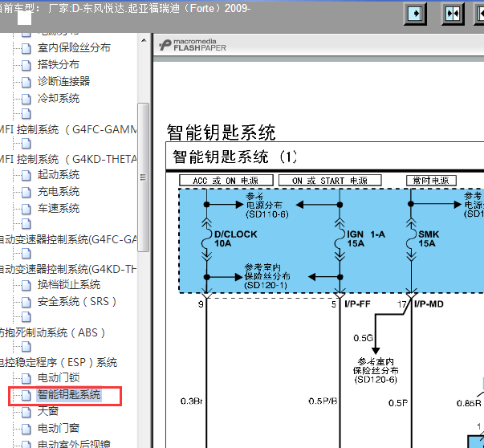Click blank page icon below 冷却系统
Image resolution: width=484 pixels, height=448 pixels.
tap(26, 114)
